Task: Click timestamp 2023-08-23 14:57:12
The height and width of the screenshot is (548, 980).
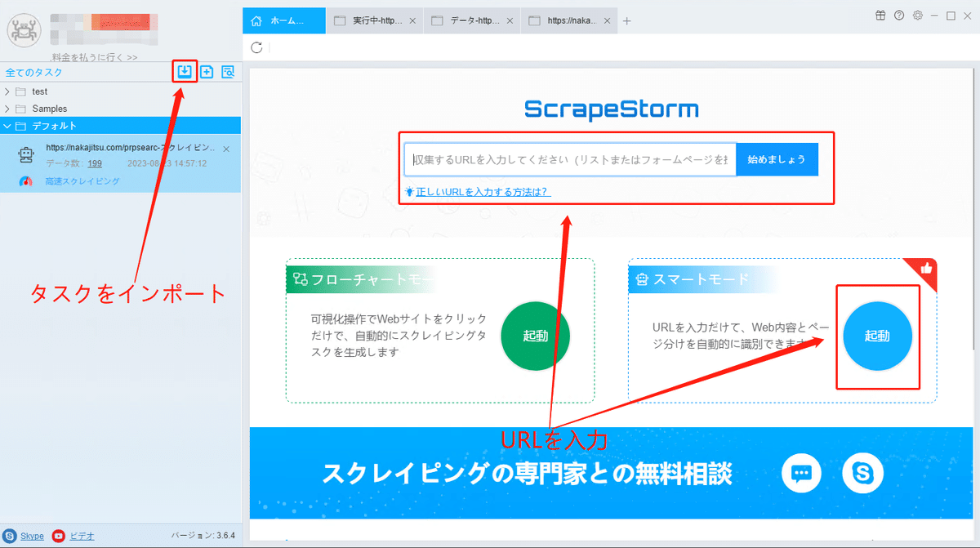Action: [x=167, y=163]
